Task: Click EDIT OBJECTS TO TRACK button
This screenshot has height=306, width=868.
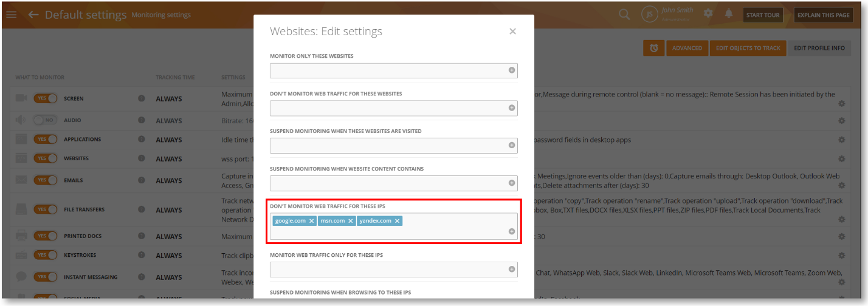Action: (748, 48)
